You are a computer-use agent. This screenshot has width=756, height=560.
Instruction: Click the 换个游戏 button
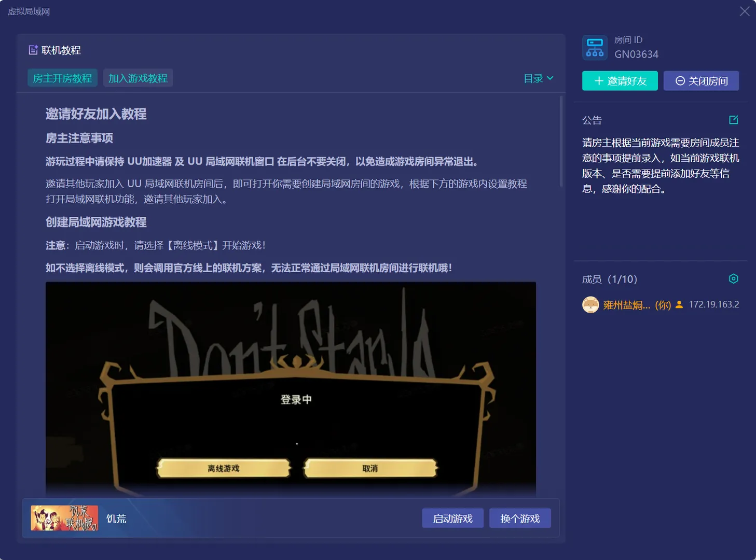(520, 519)
